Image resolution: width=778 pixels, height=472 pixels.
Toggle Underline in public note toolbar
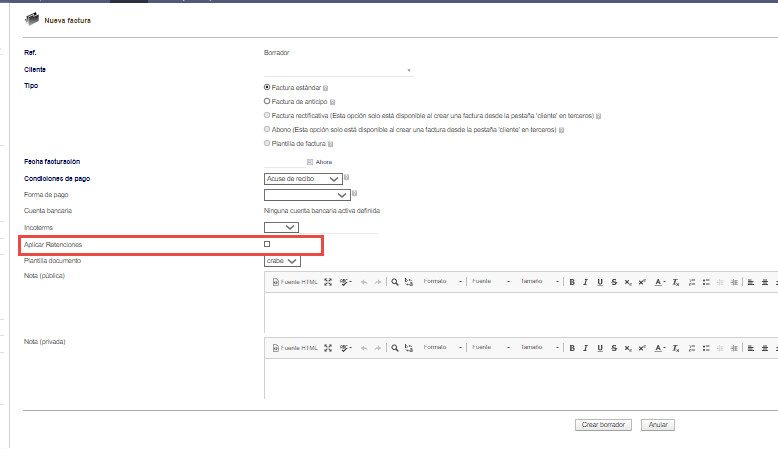coord(600,282)
